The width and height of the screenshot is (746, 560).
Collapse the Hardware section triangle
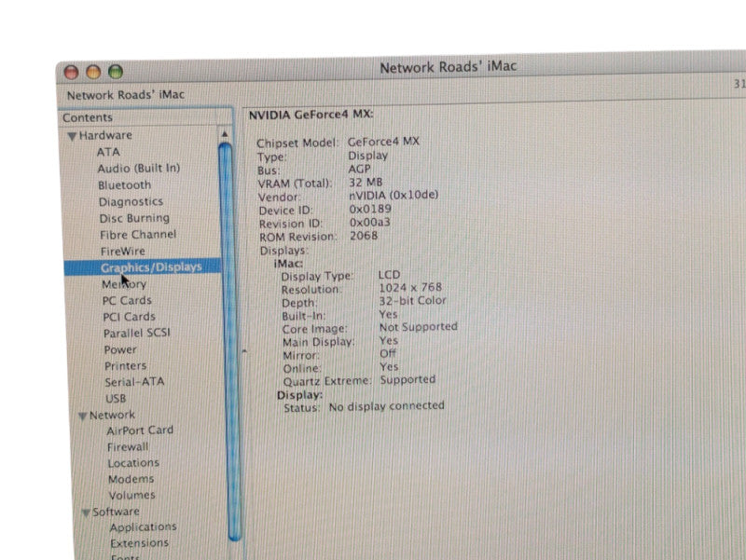[72, 136]
